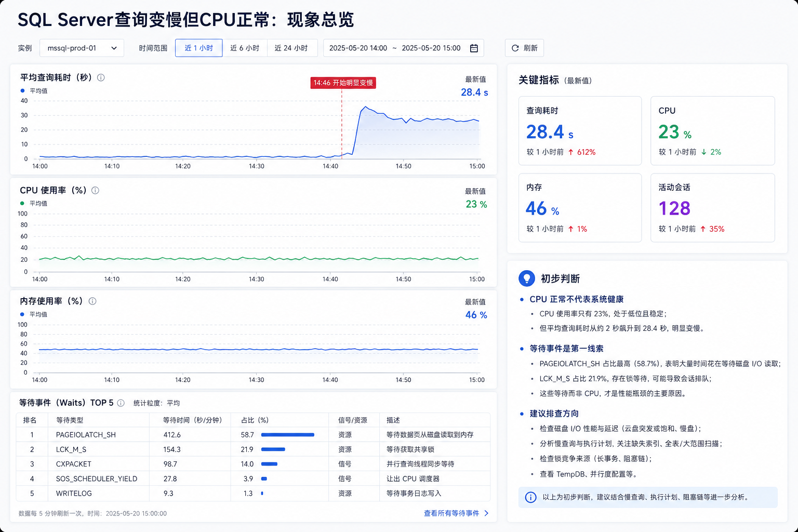
Task: Click the data refresh timestamp footer text
Action: click(x=92, y=513)
